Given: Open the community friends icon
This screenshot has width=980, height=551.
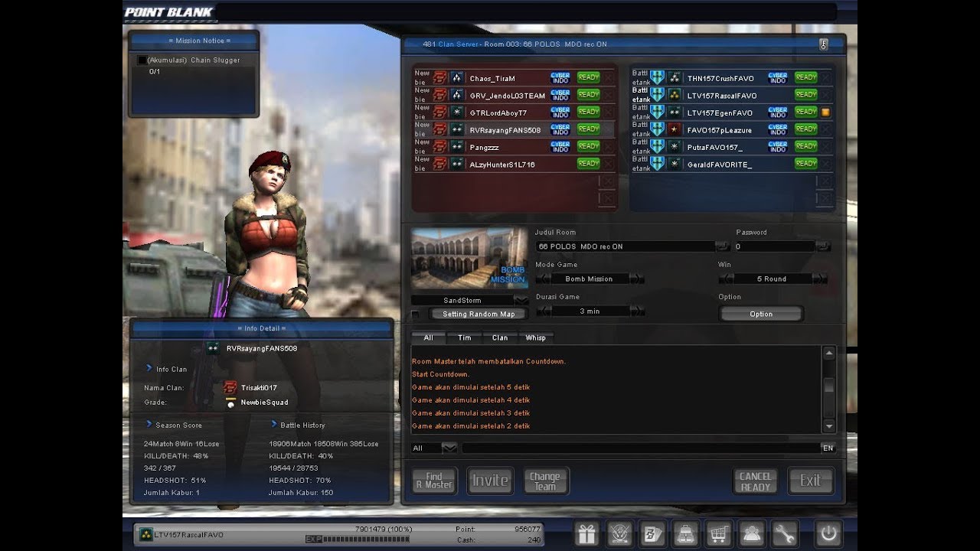Looking at the screenshot, I should [751, 533].
